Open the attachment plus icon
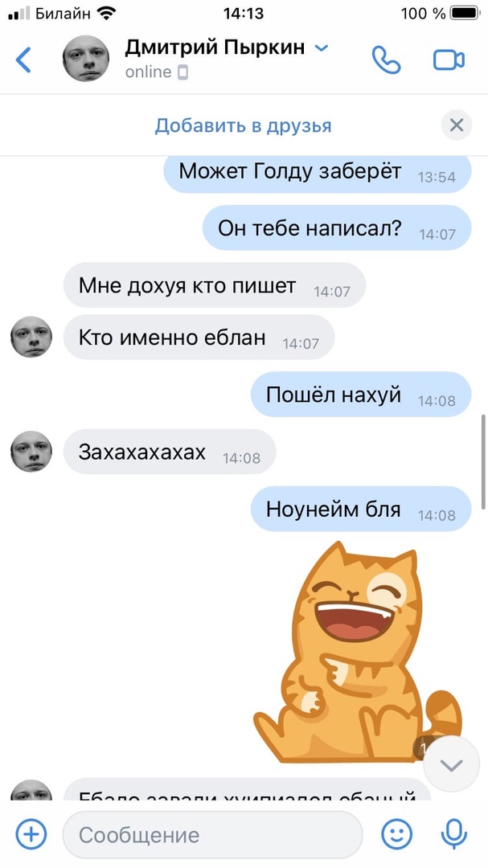The height and width of the screenshot is (868, 488). point(31,833)
